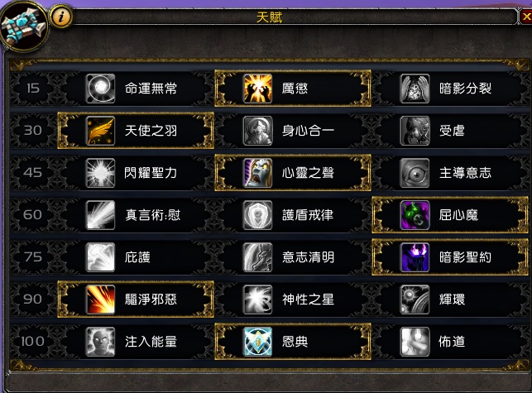Click the 命運無常 talent icon
The width and height of the screenshot is (532, 393).
pyautogui.click(x=100, y=89)
